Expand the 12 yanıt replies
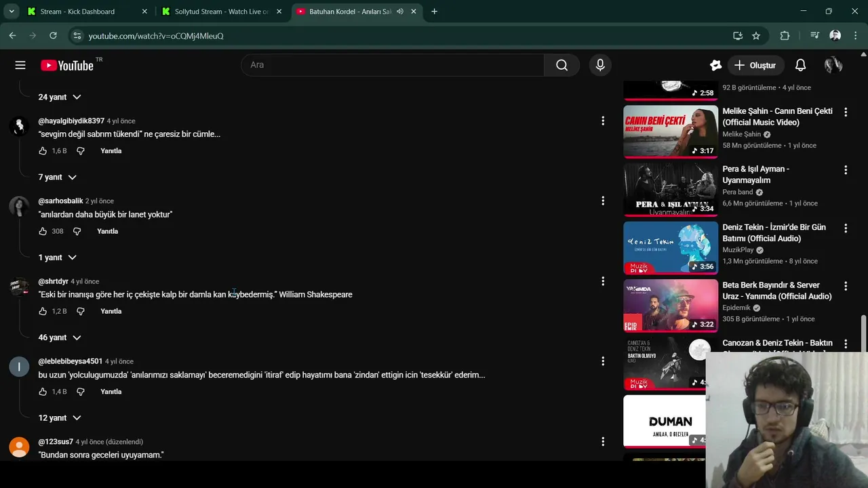This screenshot has width=868, height=488. (x=60, y=418)
